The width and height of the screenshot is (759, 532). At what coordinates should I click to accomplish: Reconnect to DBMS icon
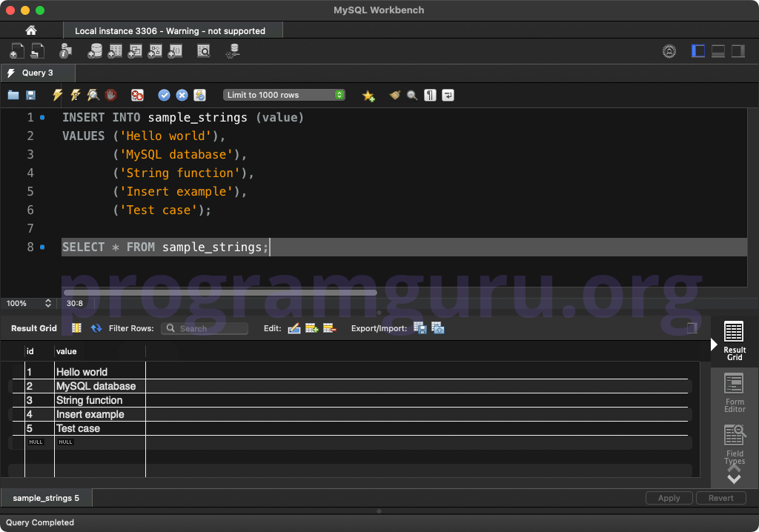233,51
